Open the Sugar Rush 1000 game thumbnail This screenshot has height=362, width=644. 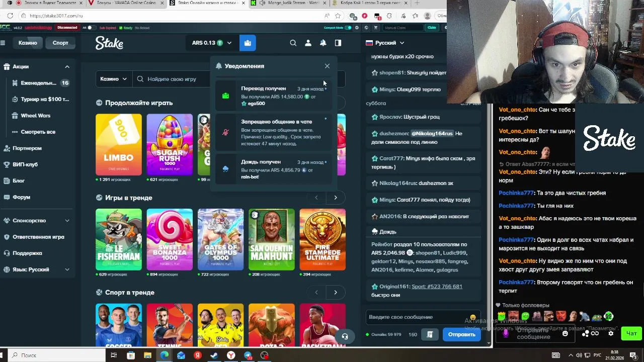coord(170,145)
